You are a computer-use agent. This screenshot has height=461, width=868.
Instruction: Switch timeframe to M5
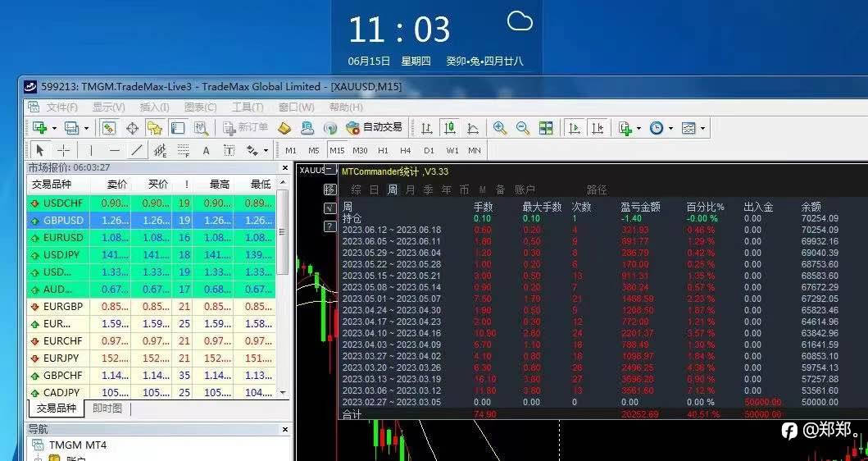tap(314, 150)
